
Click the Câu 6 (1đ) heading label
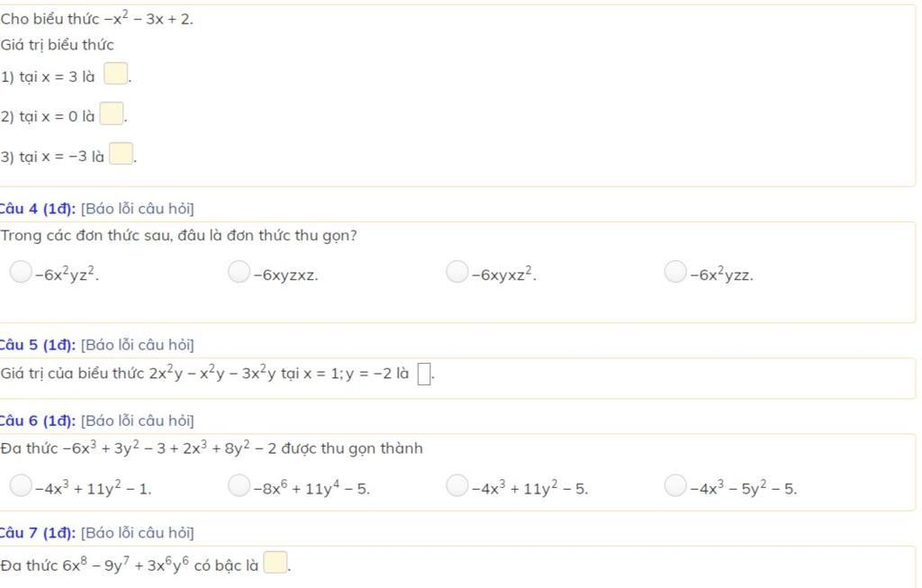pos(37,421)
